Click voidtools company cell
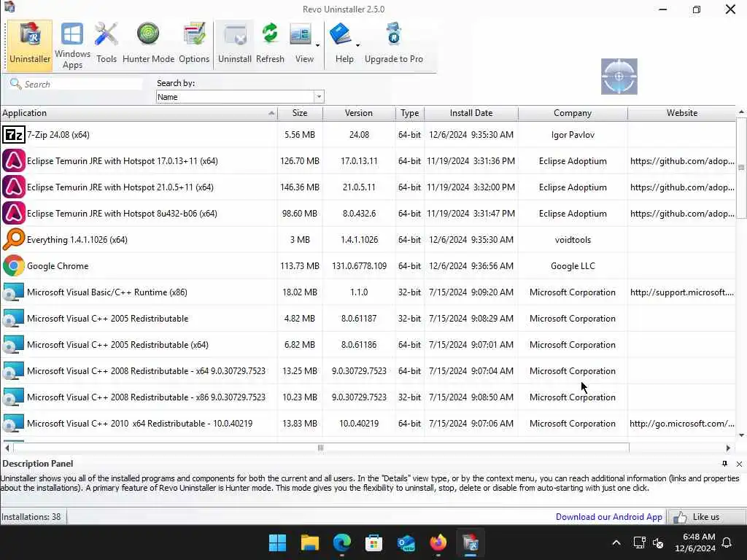The width and height of the screenshot is (747, 560). 573,239
